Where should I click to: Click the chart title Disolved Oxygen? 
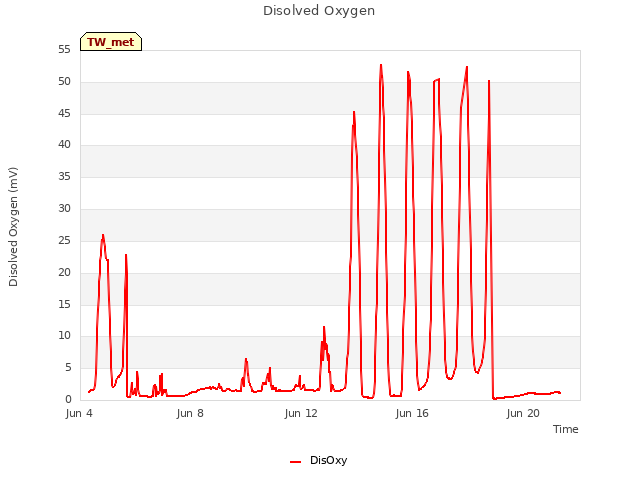[x=319, y=11]
